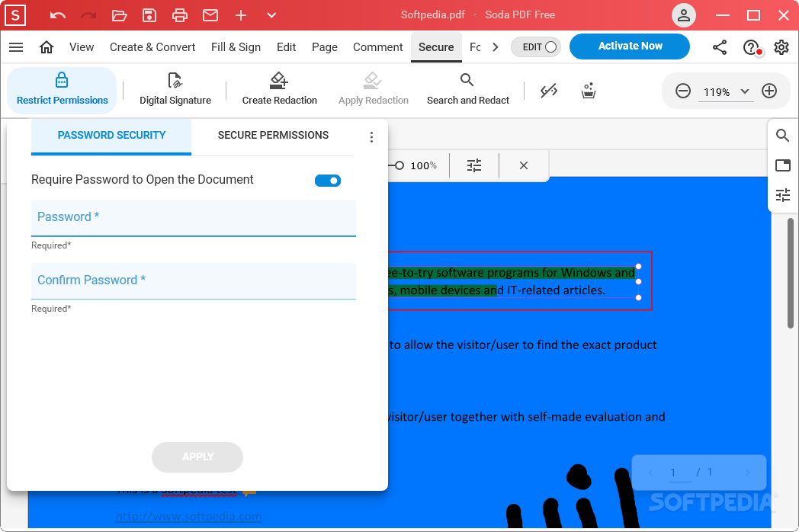Click the current page number field
Screen dimensions: 799x532
679,473
